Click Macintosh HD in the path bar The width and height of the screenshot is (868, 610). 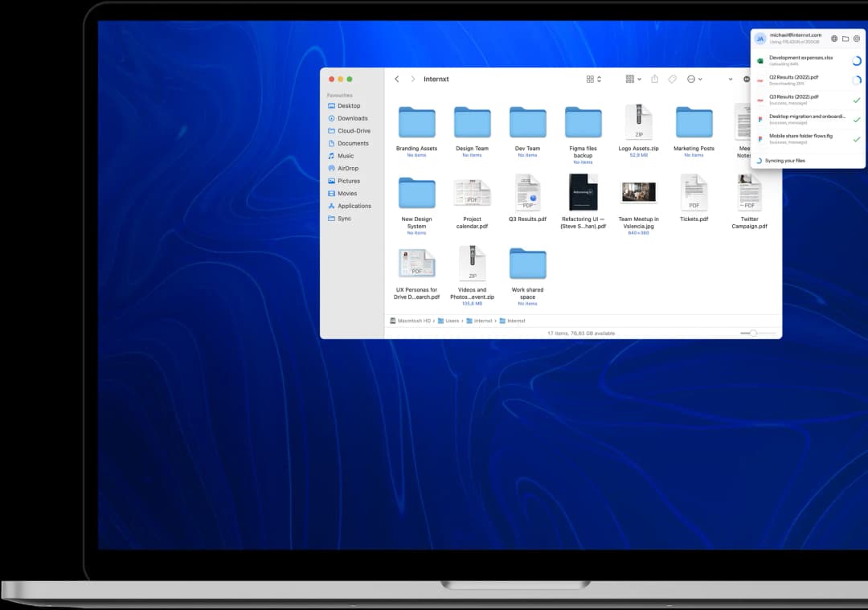(414, 321)
